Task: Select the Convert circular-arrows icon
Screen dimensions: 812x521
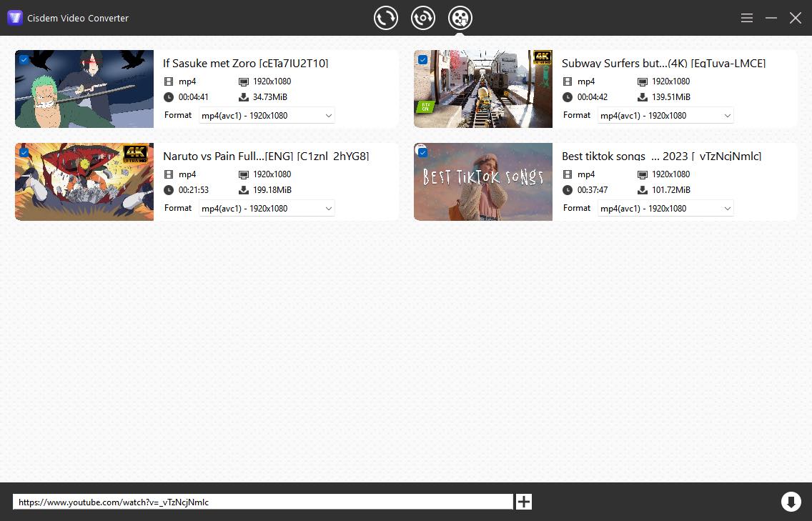Action: pyautogui.click(x=386, y=17)
